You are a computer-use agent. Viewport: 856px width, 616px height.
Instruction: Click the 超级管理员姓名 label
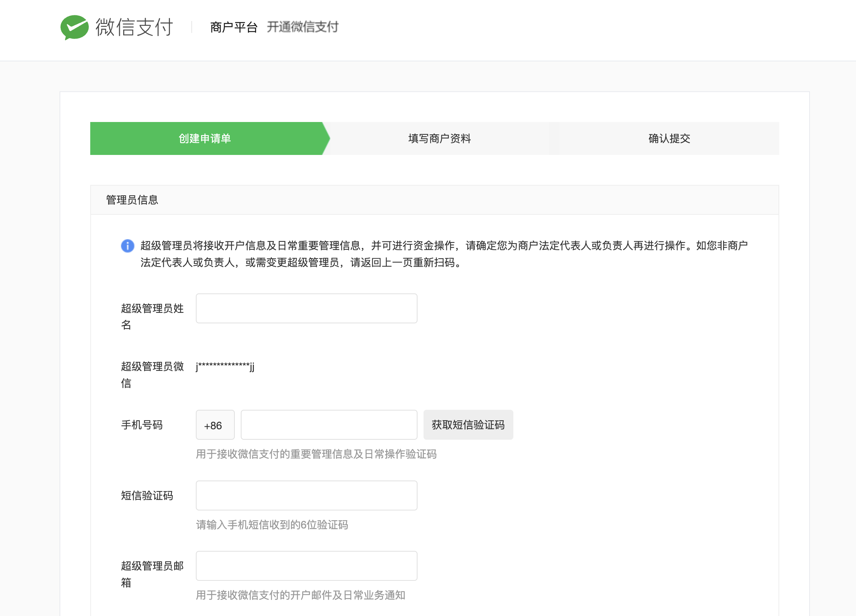click(x=152, y=317)
